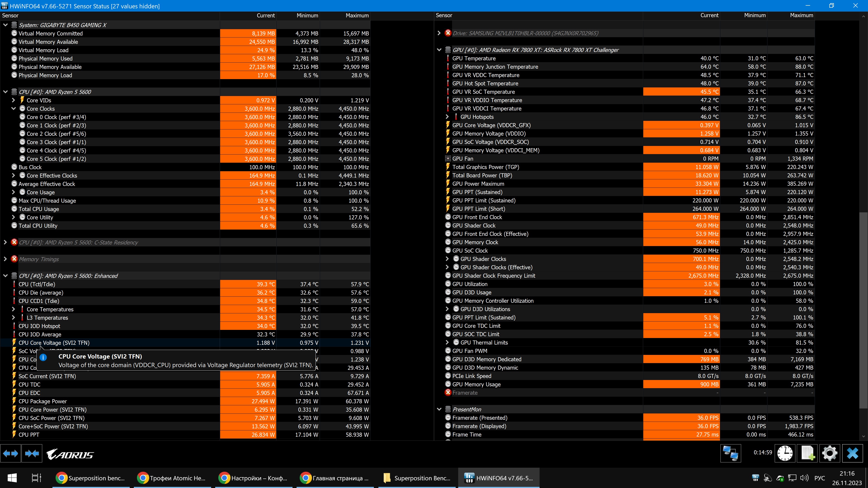Image resolution: width=868 pixels, height=488 pixels.
Task: Expand the Core Effective Clocks group
Action: [14, 176]
